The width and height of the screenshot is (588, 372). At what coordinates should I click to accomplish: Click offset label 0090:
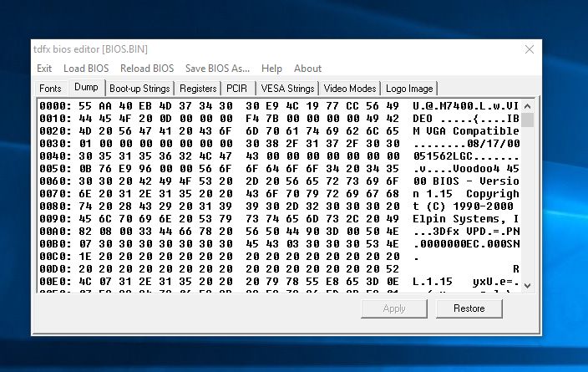[x=55, y=219]
